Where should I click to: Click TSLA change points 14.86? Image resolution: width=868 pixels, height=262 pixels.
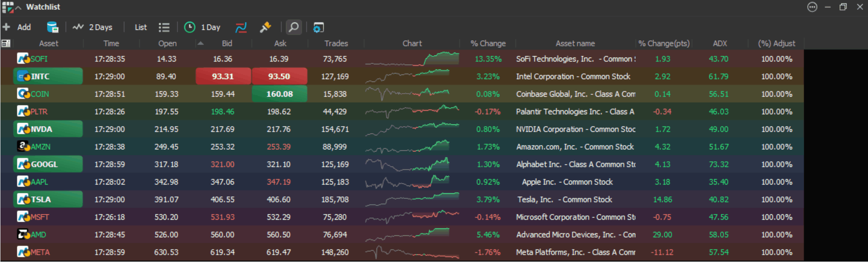click(663, 200)
